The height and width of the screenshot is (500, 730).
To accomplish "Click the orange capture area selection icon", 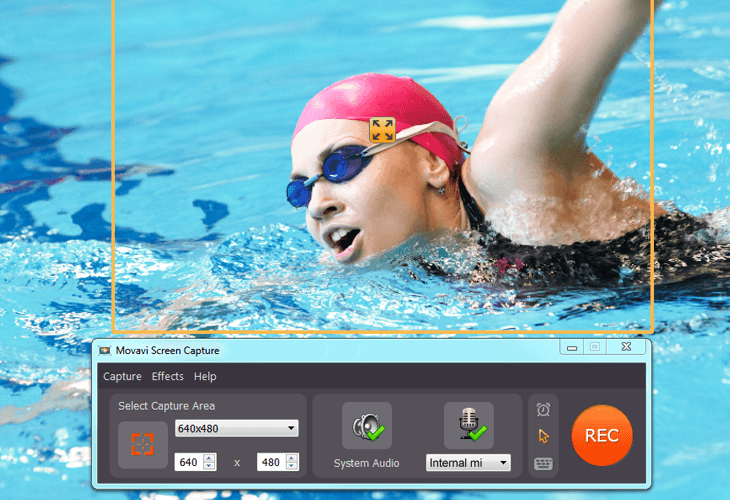I will coord(142,445).
